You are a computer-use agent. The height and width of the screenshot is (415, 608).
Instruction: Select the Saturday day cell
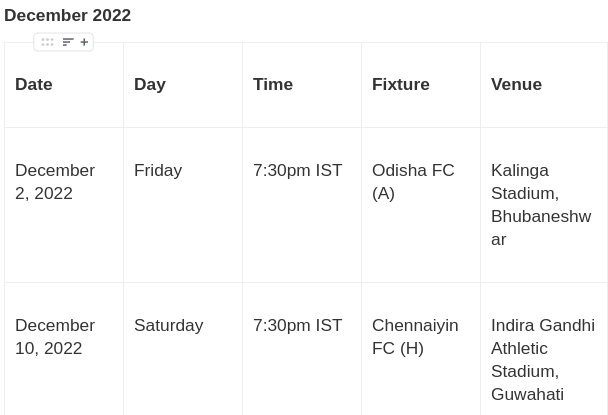pyautogui.click(x=168, y=325)
